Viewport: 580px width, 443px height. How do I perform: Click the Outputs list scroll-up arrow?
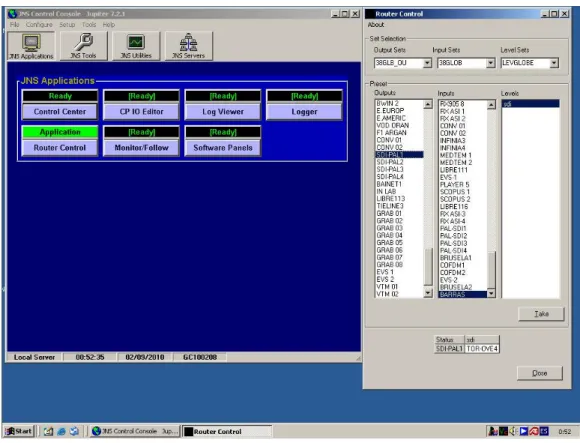coord(428,105)
